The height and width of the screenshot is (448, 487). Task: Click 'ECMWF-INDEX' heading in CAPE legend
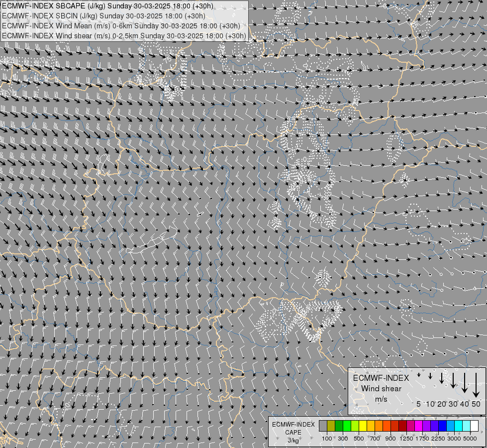coord(293,425)
